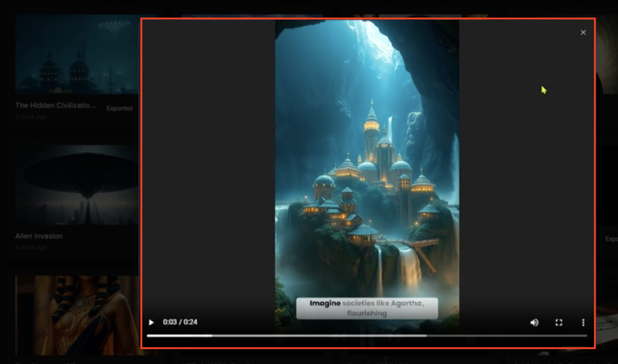
Task: Click the Exported status label
Action: [119, 108]
